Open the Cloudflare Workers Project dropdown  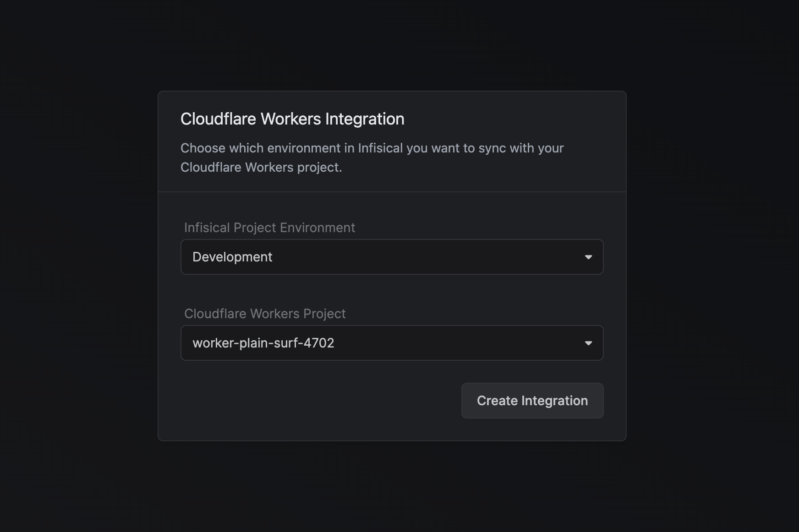[x=392, y=343]
